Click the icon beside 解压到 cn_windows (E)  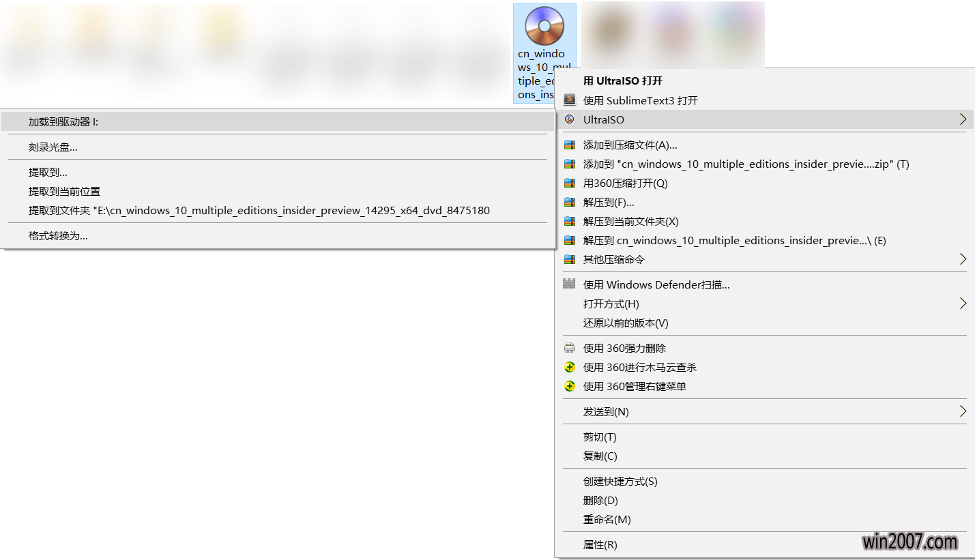pos(570,240)
